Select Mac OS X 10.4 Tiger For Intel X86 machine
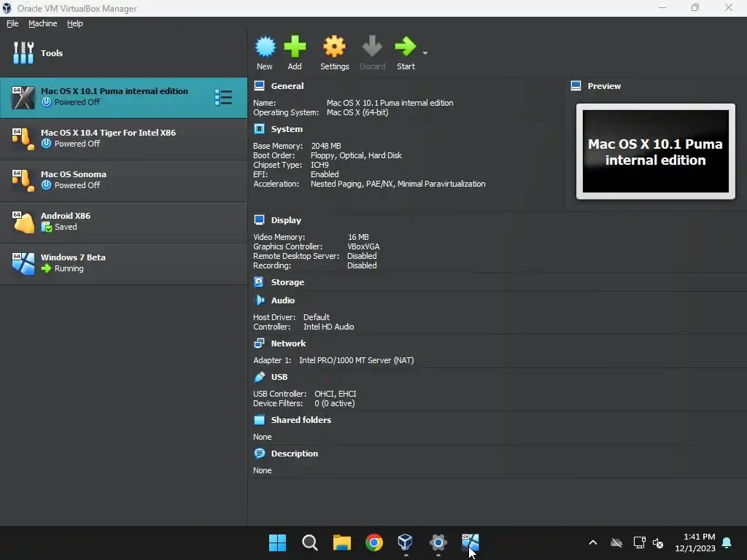Viewport: 747px width, 560px height. (123, 139)
